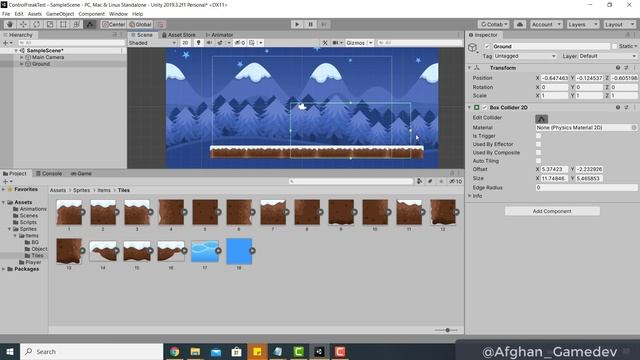Adjust the project icon size slider
This screenshot has width=640, height=360.
coord(447,330)
